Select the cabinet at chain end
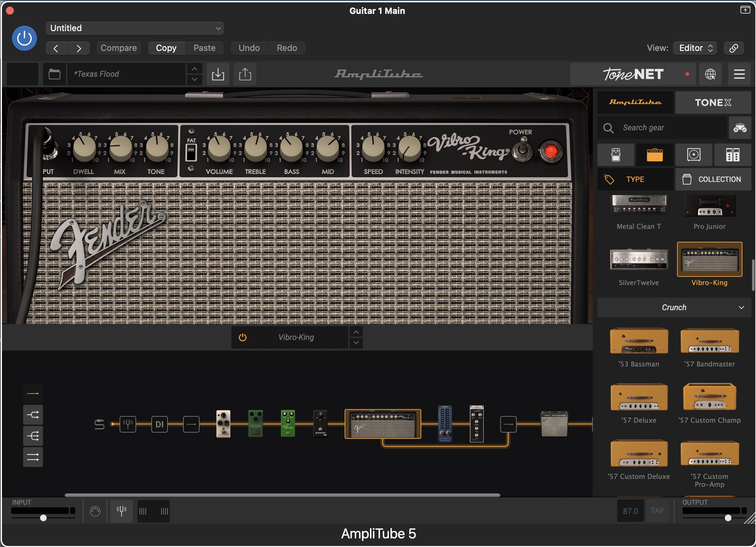756x547 pixels. pos(554,424)
